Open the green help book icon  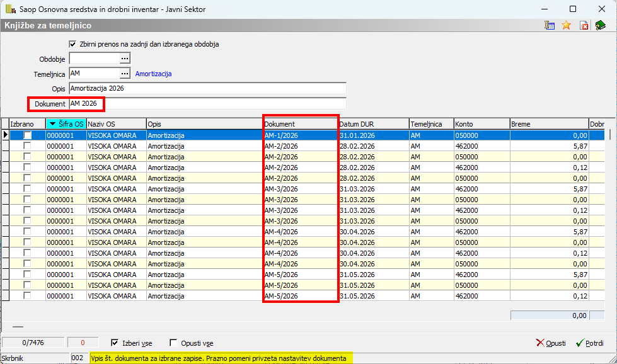tap(600, 25)
